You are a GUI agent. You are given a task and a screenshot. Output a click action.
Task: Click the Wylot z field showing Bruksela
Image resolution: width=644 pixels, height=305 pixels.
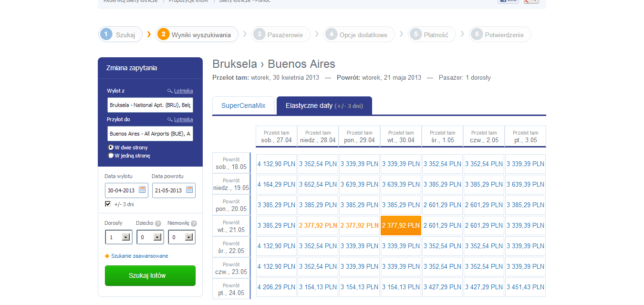click(150, 105)
